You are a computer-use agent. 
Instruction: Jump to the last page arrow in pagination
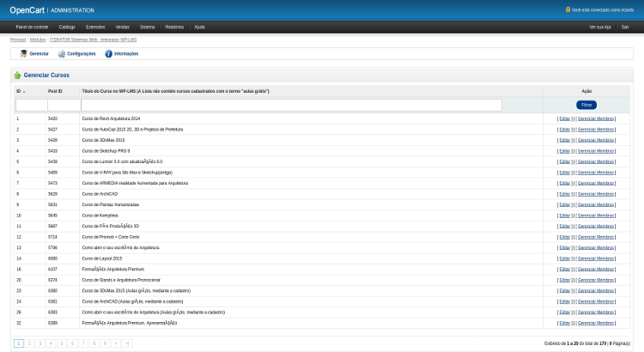tap(127, 343)
